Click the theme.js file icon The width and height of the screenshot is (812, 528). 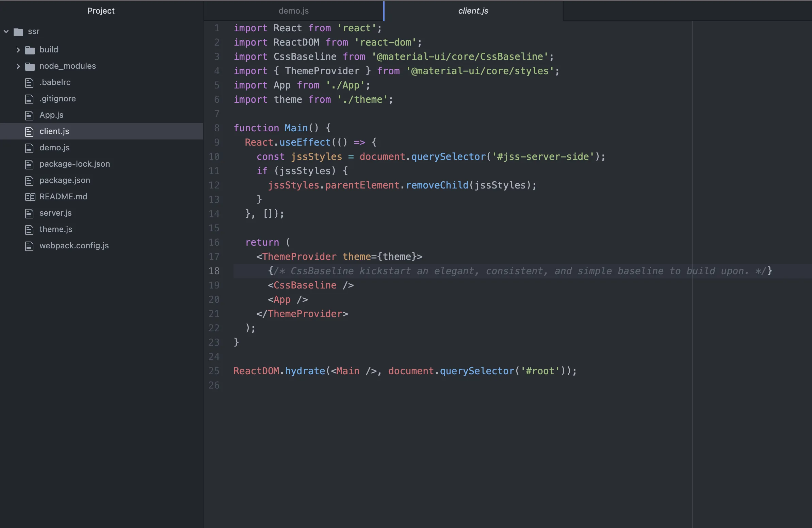(x=29, y=230)
